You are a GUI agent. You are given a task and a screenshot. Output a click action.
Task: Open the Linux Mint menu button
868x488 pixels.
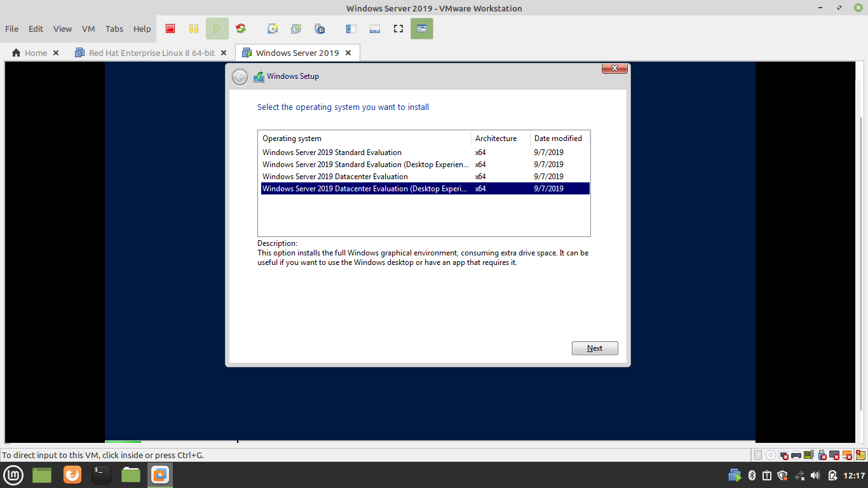point(14,475)
